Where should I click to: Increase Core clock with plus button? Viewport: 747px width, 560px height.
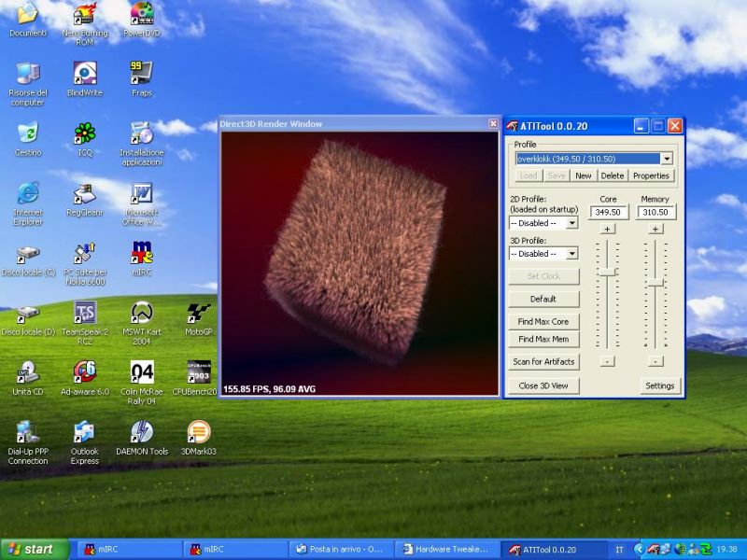[608, 229]
